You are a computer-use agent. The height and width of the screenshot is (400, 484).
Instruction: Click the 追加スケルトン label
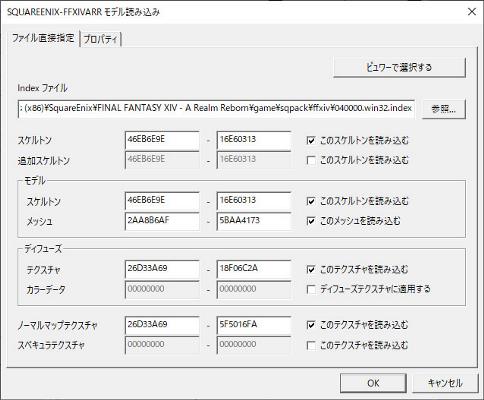coord(44,161)
